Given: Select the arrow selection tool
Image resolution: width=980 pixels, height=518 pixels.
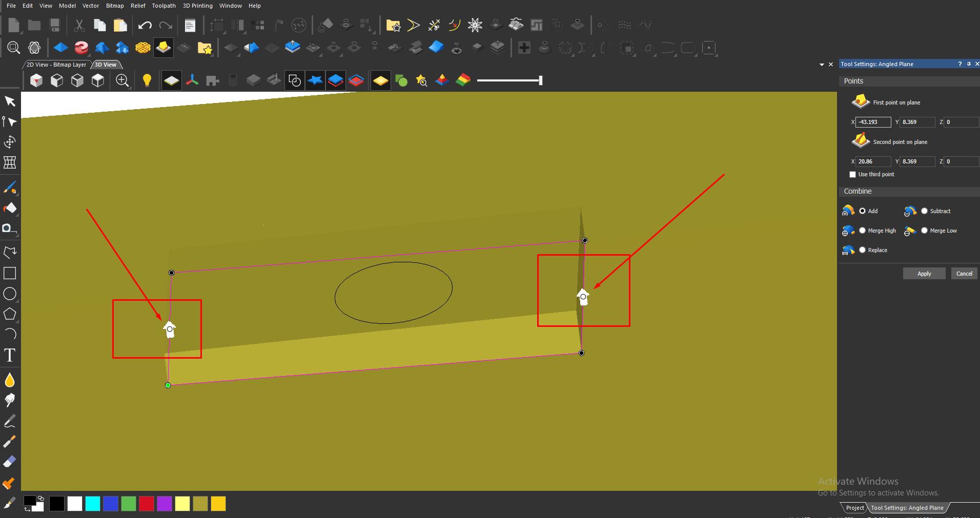Looking at the screenshot, I should click(x=10, y=101).
